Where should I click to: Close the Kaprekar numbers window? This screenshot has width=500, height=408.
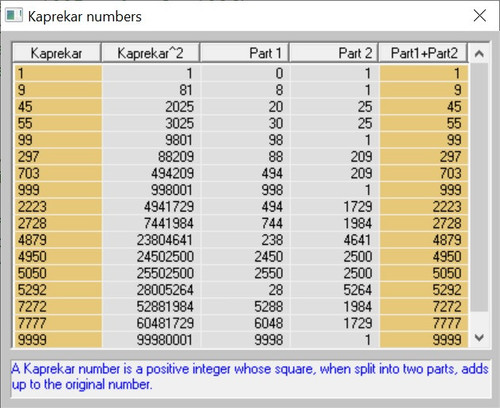480,16
